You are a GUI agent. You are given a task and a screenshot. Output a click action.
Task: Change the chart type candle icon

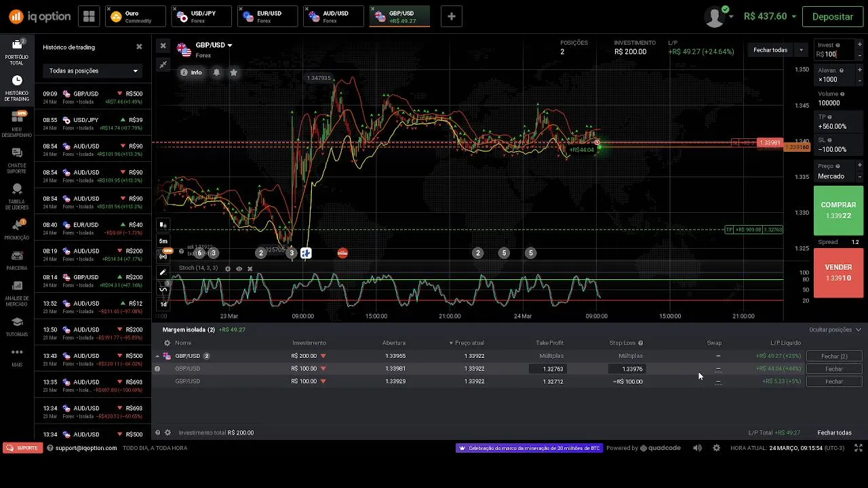(x=163, y=225)
